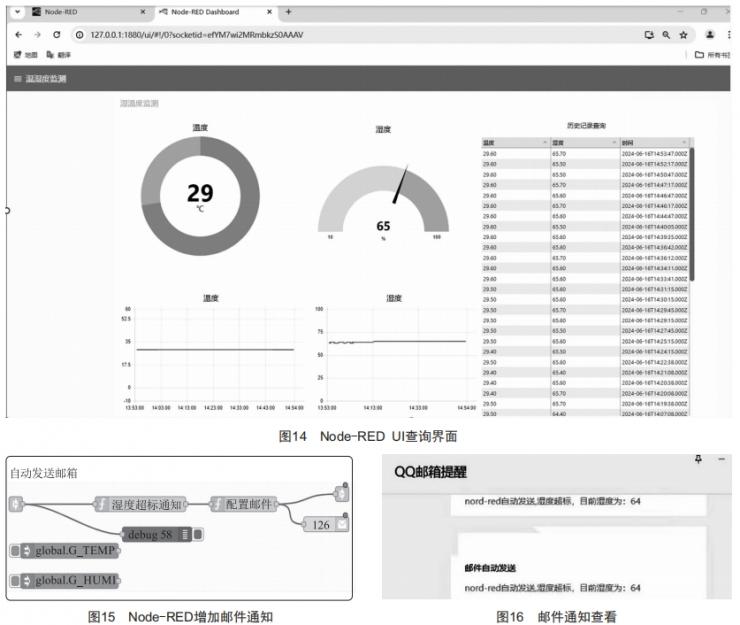Select the global.G_HUMI node
The height and width of the screenshot is (625, 740).
[x=70, y=580]
